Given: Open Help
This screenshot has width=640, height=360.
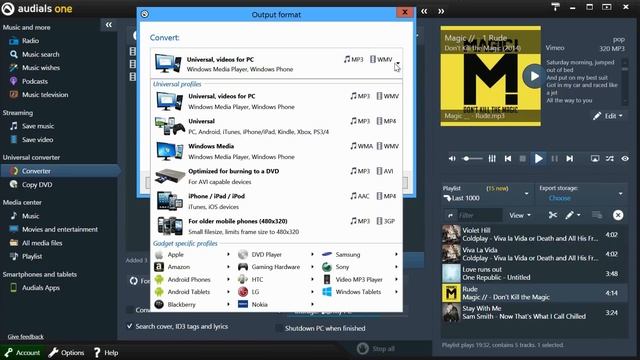Looking at the screenshot, I should tap(106, 353).
